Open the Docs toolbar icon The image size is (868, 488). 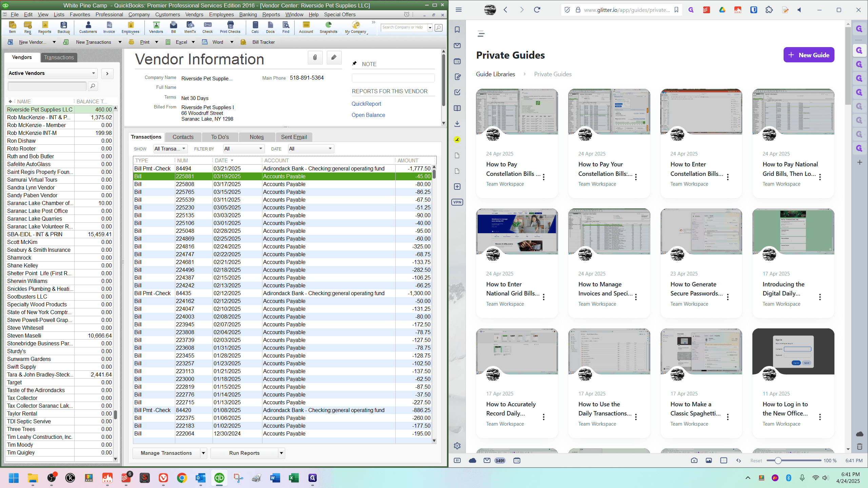[270, 27]
